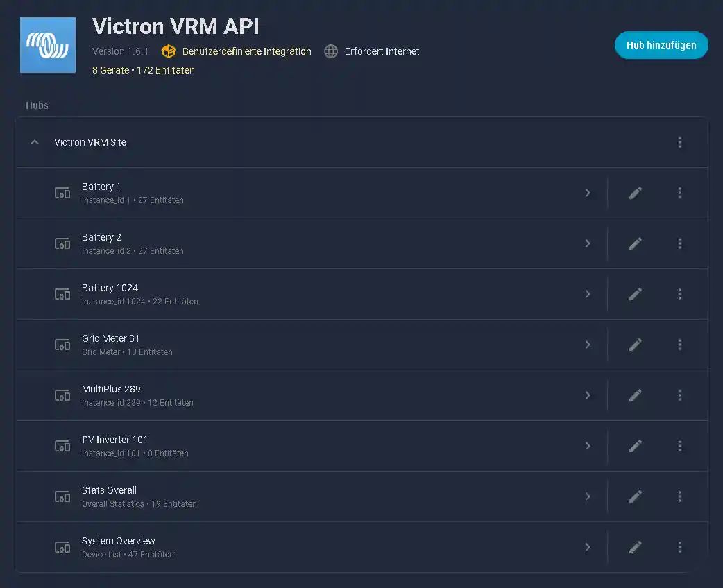Open the PV Inverter 101 chevron

point(588,447)
